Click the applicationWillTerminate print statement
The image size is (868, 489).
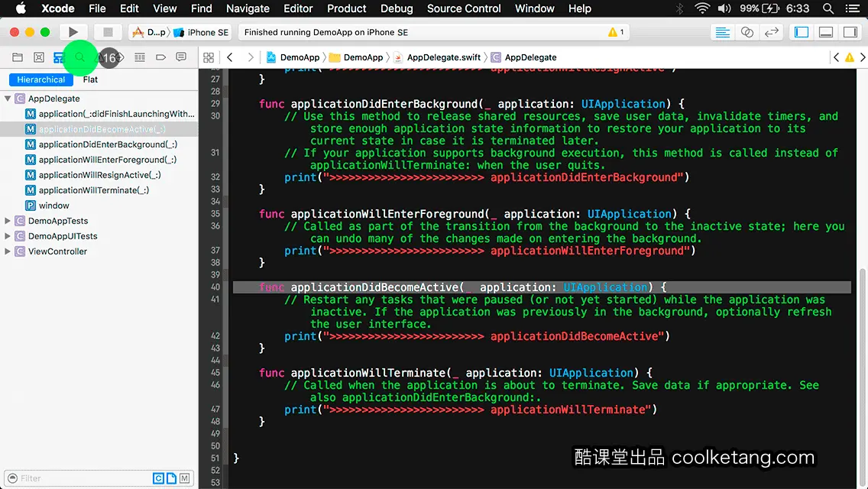pos(471,410)
